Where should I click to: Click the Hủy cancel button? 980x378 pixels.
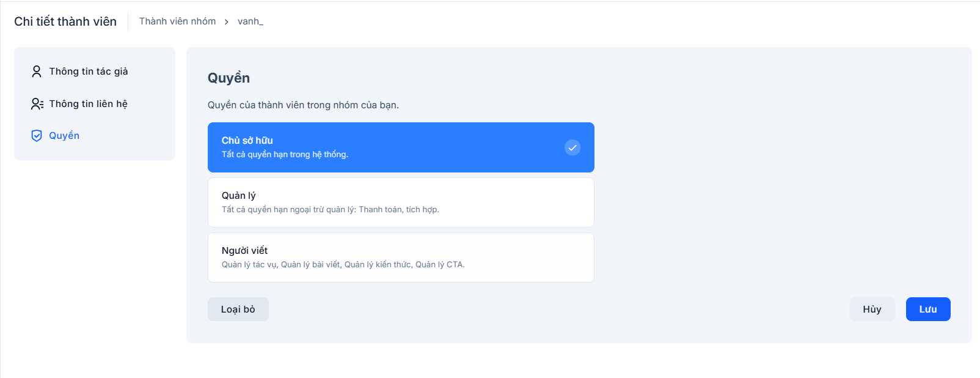872,309
